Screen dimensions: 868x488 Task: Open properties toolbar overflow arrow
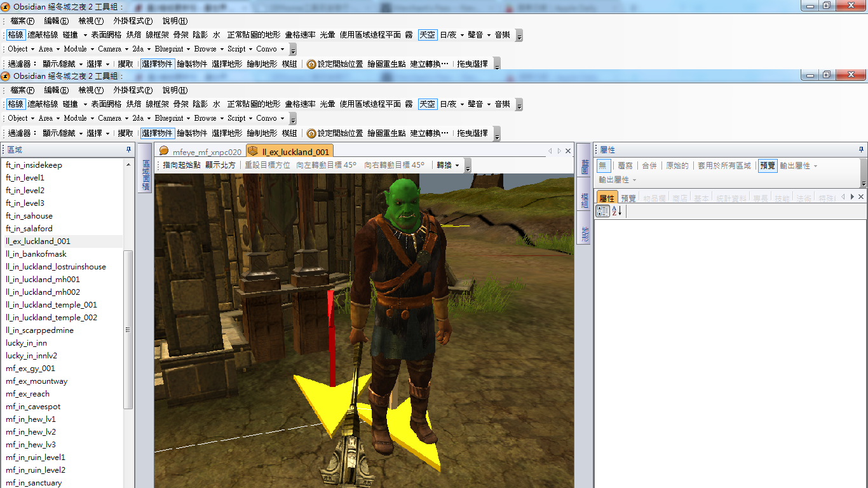click(x=864, y=173)
